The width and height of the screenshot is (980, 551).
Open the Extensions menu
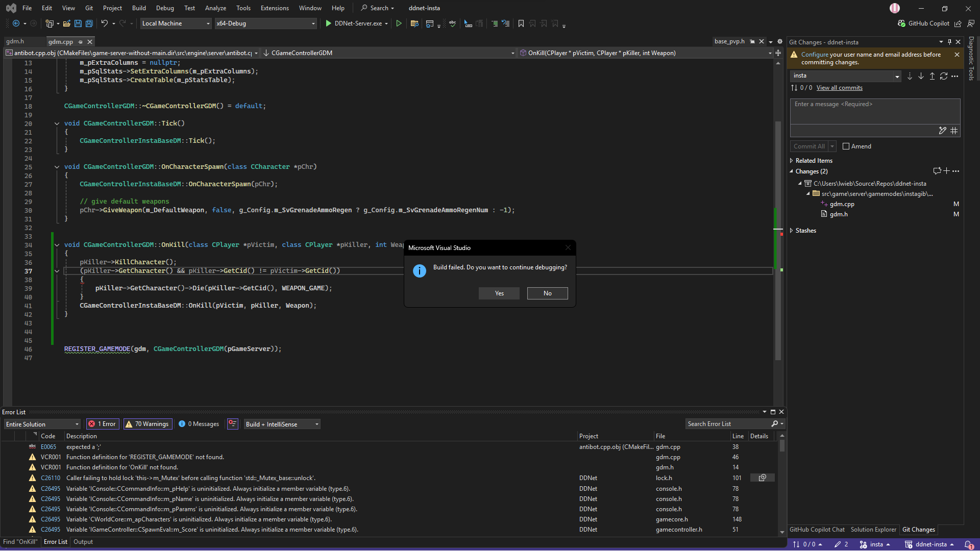(275, 8)
